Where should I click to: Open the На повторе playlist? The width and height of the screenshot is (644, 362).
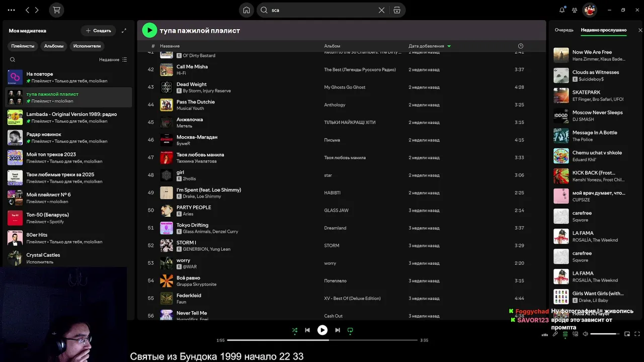tap(69, 77)
